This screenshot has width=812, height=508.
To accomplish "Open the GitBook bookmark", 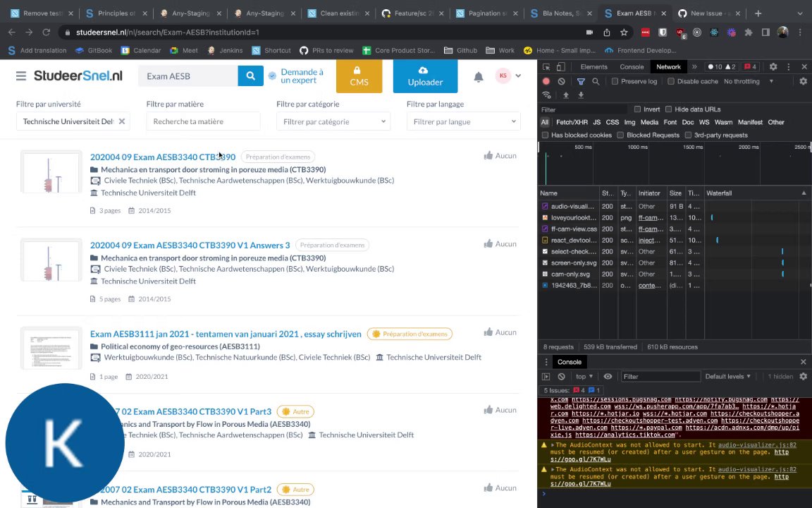I will pos(94,50).
